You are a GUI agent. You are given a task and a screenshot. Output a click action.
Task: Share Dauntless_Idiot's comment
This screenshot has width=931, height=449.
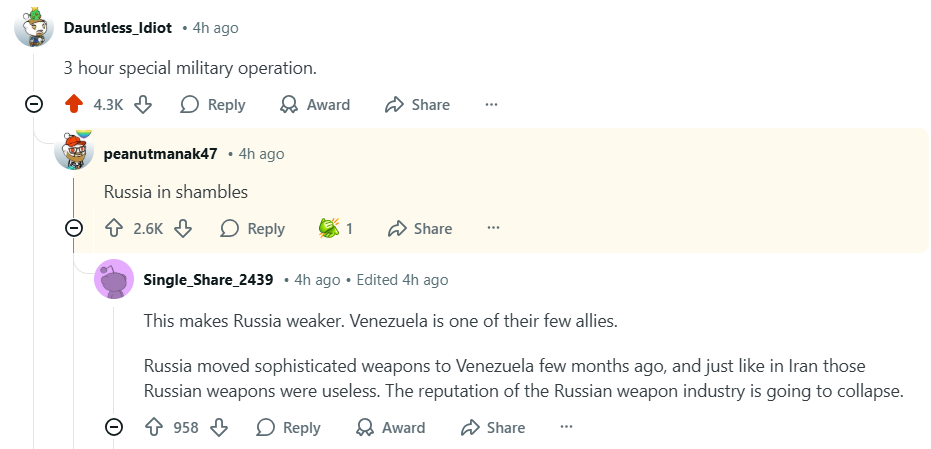point(417,104)
